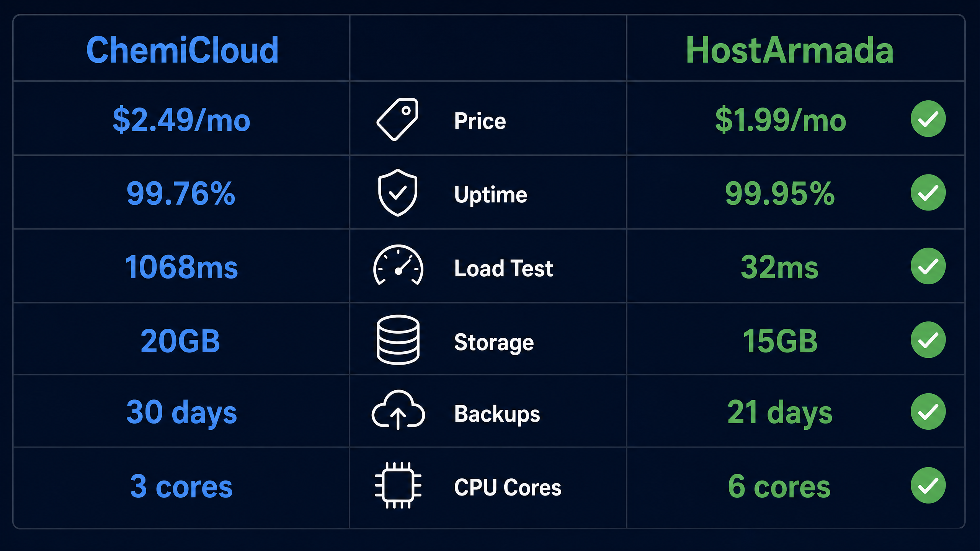The width and height of the screenshot is (980, 551).
Task: Click the green checkmark beside 15GB
Action: (928, 340)
